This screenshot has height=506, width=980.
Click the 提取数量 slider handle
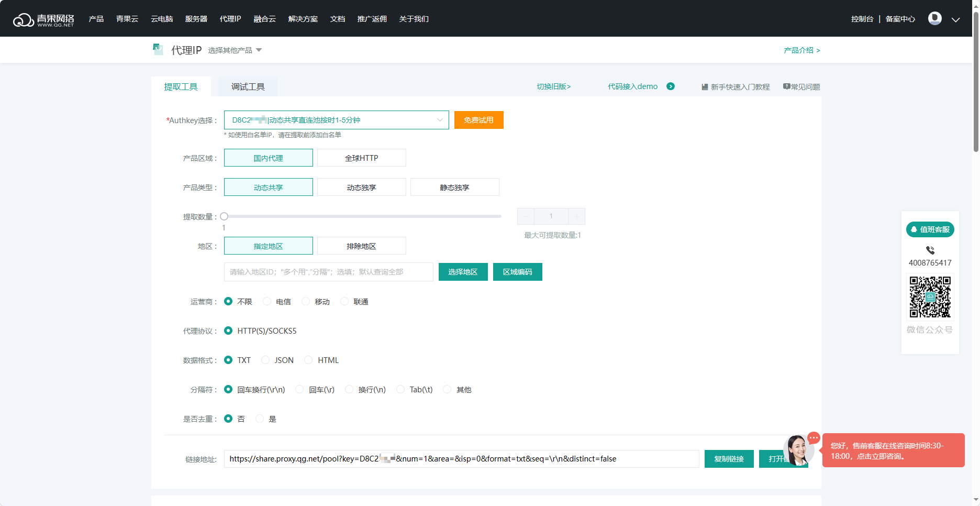(x=224, y=216)
